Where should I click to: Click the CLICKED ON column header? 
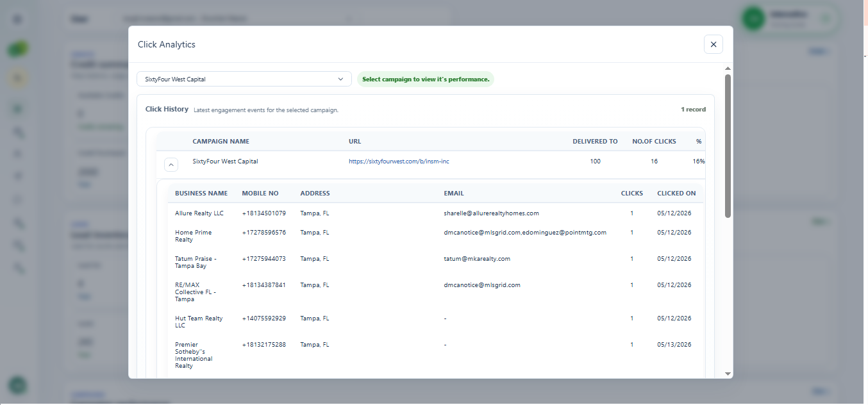click(x=676, y=194)
